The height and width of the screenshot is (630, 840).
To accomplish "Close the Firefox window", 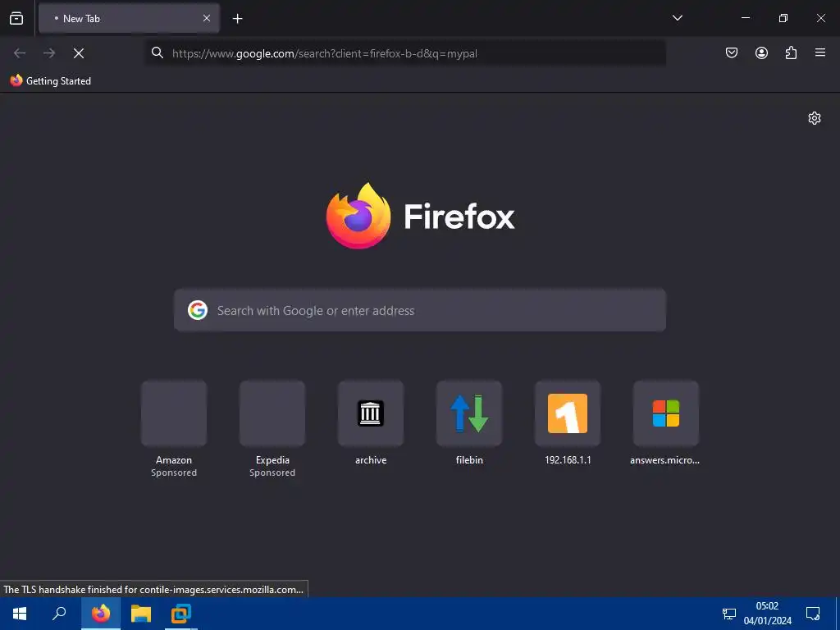I will [820, 18].
